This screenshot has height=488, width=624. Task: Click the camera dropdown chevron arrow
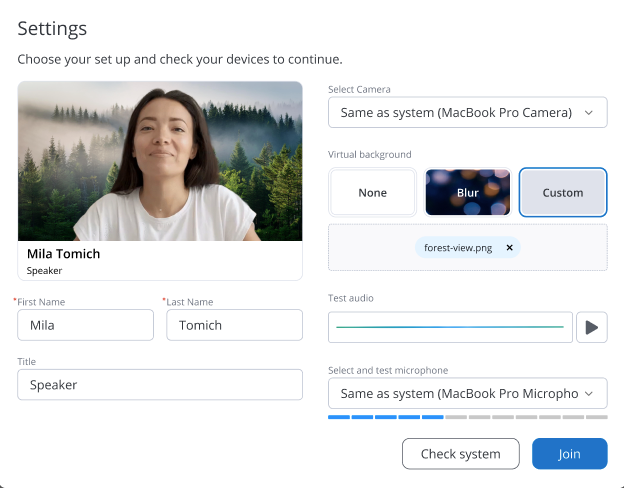[x=589, y=113]
